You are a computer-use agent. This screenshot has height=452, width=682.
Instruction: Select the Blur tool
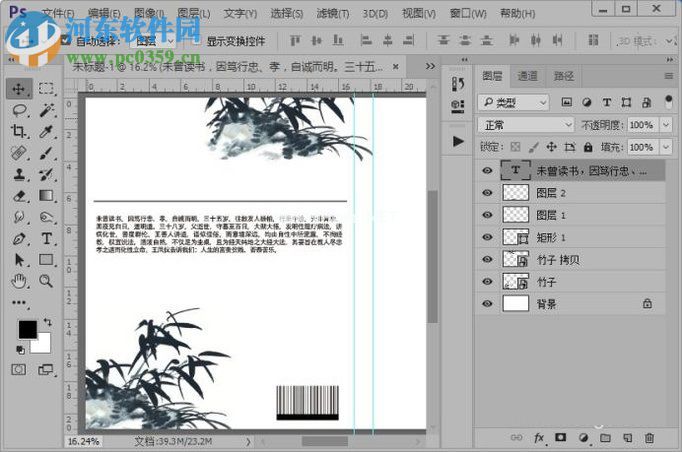(19, 217)
